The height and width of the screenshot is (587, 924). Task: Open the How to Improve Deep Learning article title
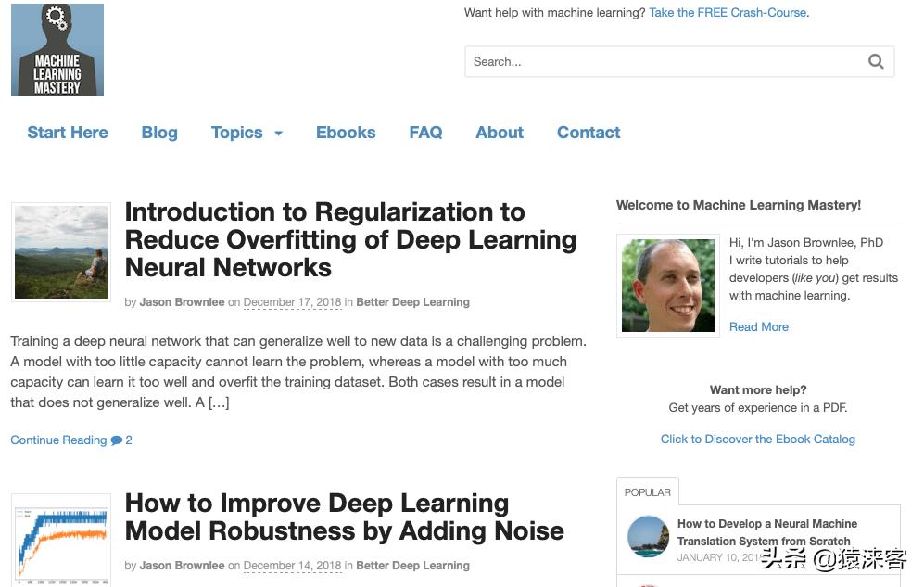point(345,517)
